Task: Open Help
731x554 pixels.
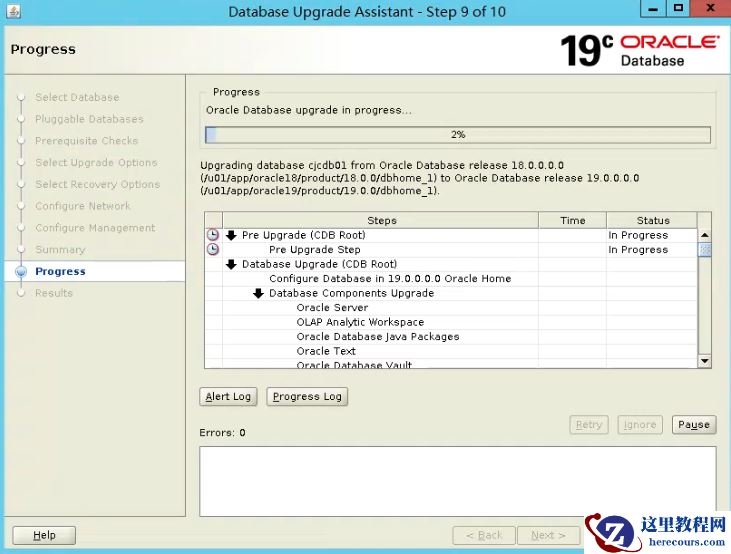Action: [44, 535]
